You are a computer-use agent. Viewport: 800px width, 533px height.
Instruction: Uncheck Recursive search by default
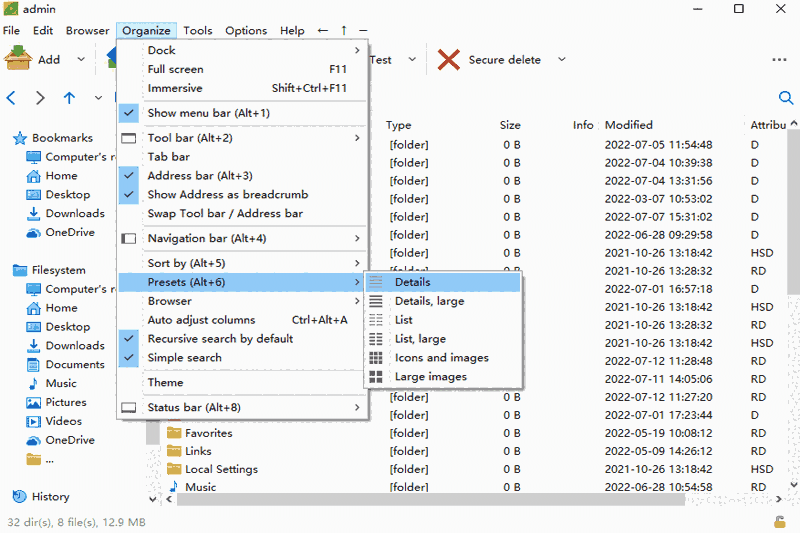(220, 339)
